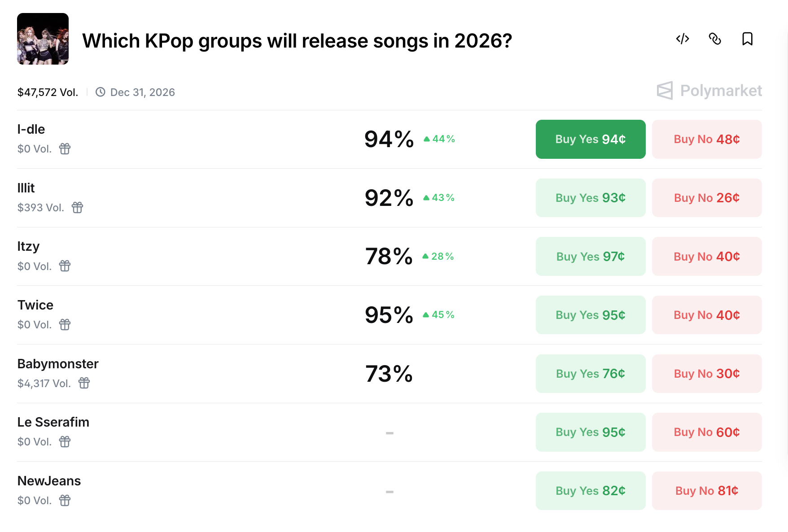Viewport: 788px width, 532px height.
Task: Copy the market link icon
Action: (x=715, y=39)
